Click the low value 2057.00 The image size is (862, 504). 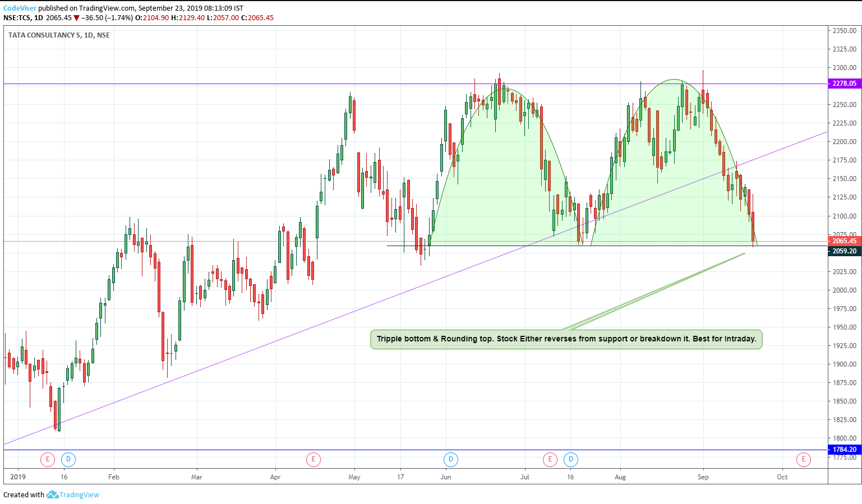coord(226,18)
